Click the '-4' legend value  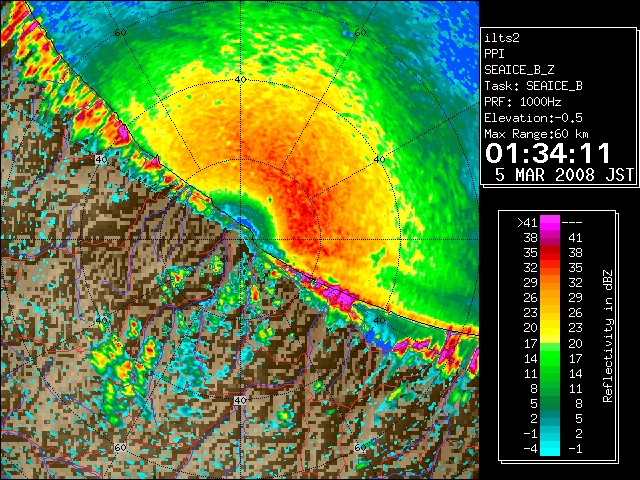point(530,449)
